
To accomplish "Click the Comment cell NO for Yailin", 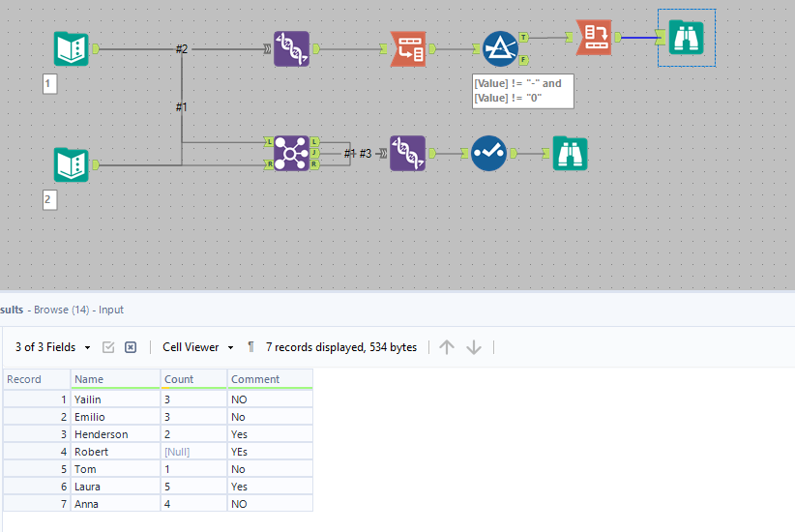I will (270, 399).
